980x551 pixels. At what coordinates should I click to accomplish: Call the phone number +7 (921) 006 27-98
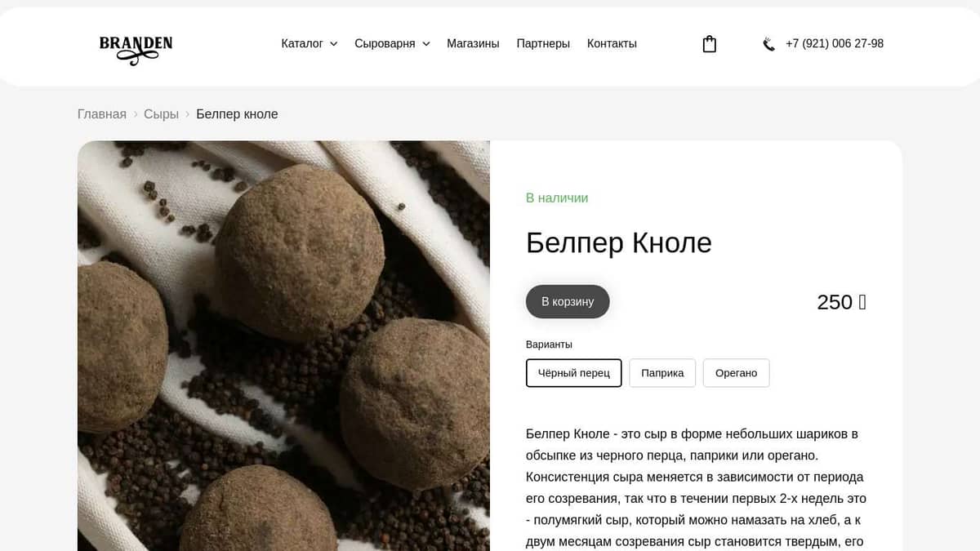click(835, 44)
